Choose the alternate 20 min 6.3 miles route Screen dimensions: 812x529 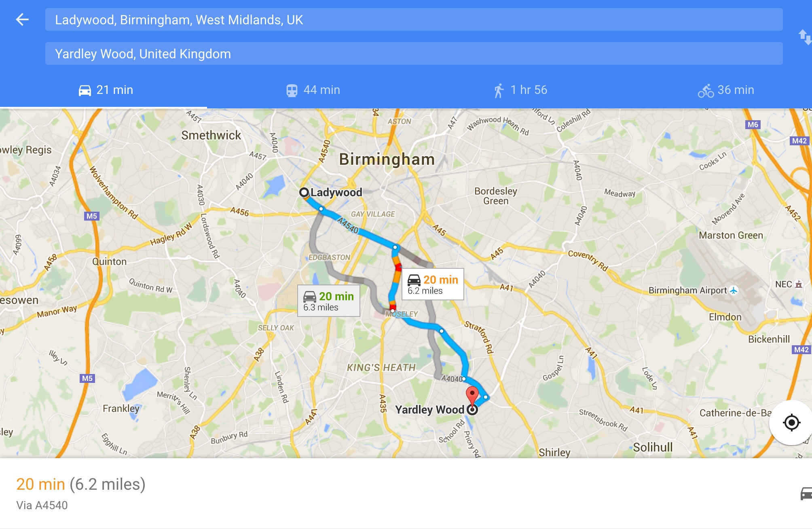point(329,301)
